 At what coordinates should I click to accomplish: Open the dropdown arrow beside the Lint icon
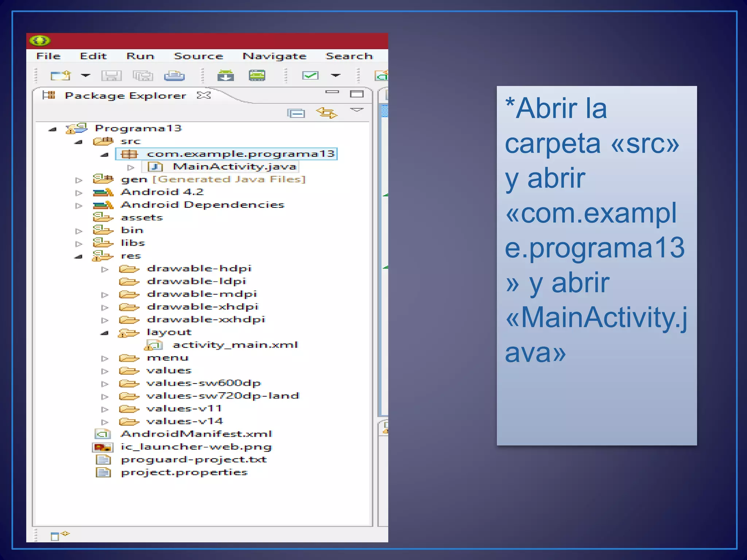pyautogui.click(x=336, y=75)
